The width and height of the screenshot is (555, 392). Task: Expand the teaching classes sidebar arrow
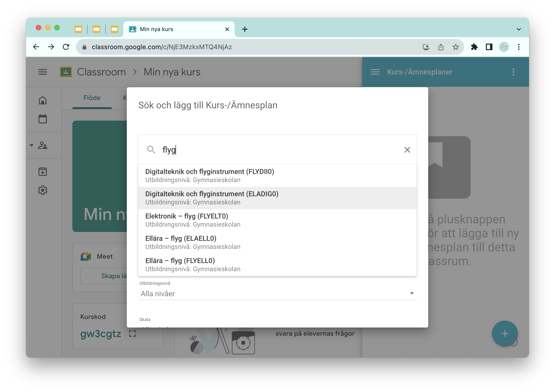coord(32,145)
